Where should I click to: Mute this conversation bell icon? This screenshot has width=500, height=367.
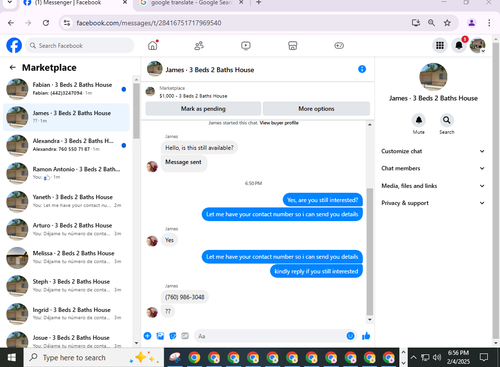click(419, 120)
